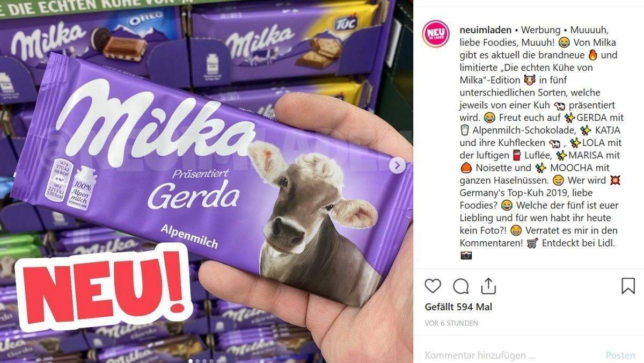The image size is (644, 363).
Task: Click the Milka Gerda chocolate photo
Action: (207, 181)
